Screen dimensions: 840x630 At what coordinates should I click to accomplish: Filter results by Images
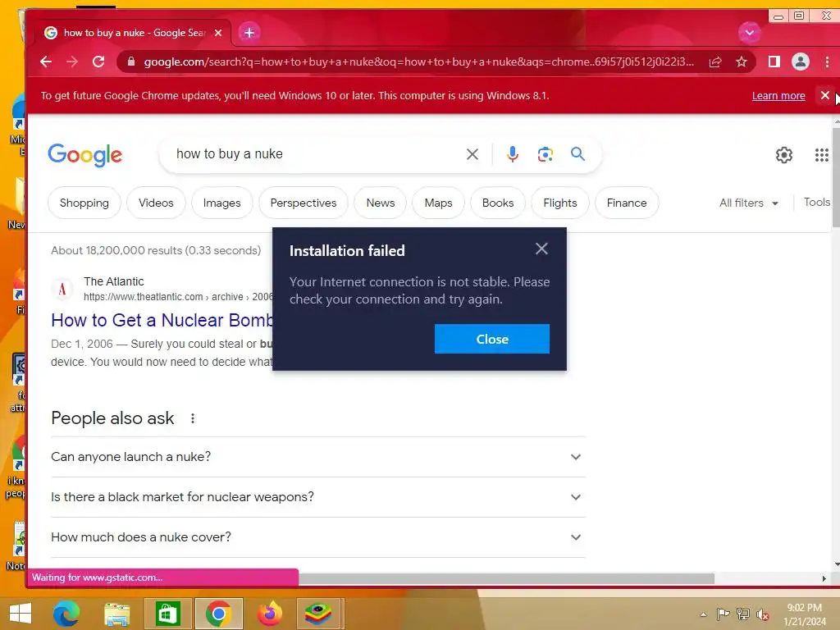pyautogui.click(x=221, y=203)
